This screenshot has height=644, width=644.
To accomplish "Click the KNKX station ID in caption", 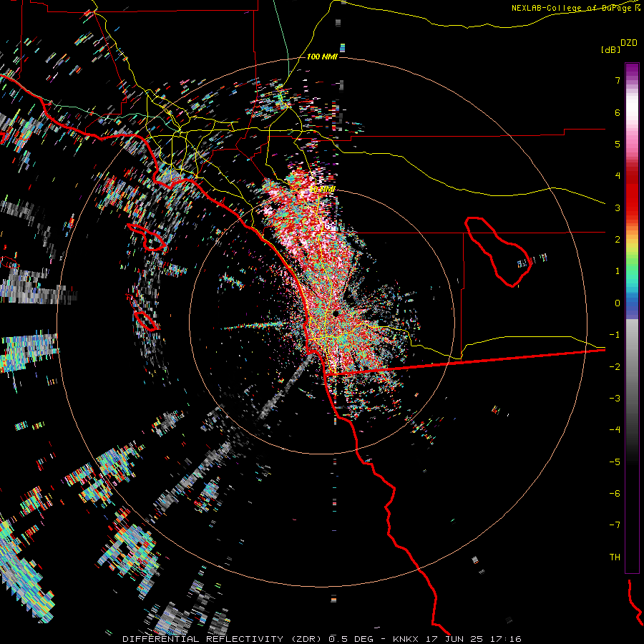I will 406,639.
